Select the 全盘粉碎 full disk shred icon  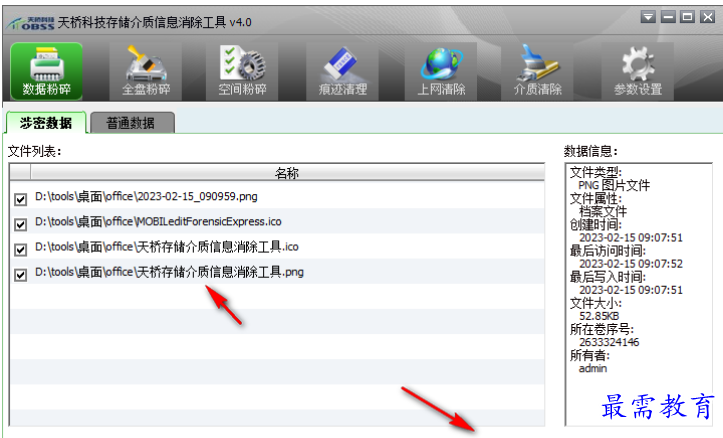point(146,71)
